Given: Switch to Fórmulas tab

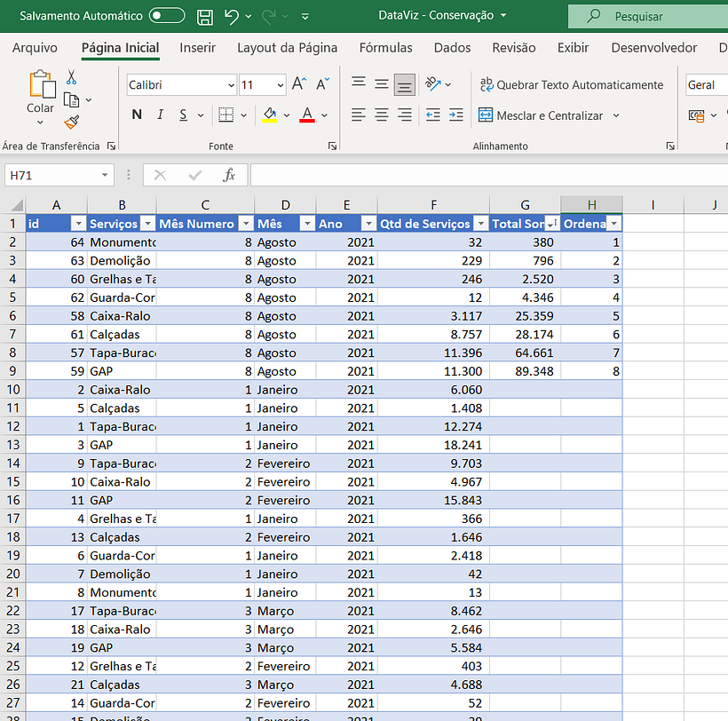Looking at the screenshot, I should 385,48.
